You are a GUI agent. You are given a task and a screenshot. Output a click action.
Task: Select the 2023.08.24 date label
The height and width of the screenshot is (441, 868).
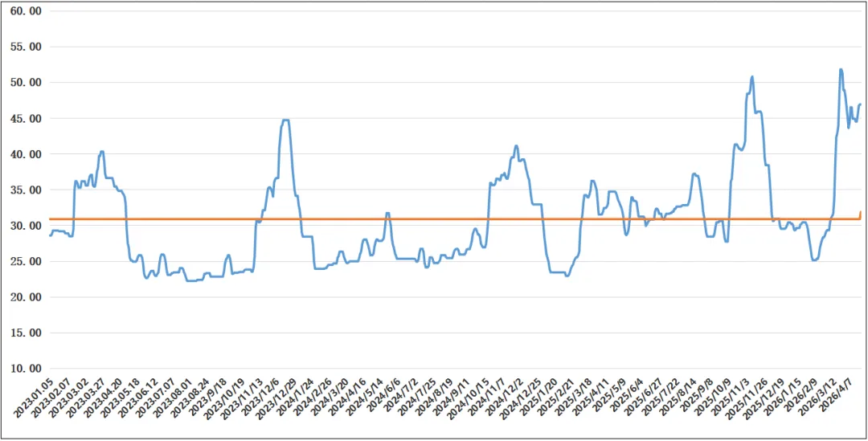190,398
